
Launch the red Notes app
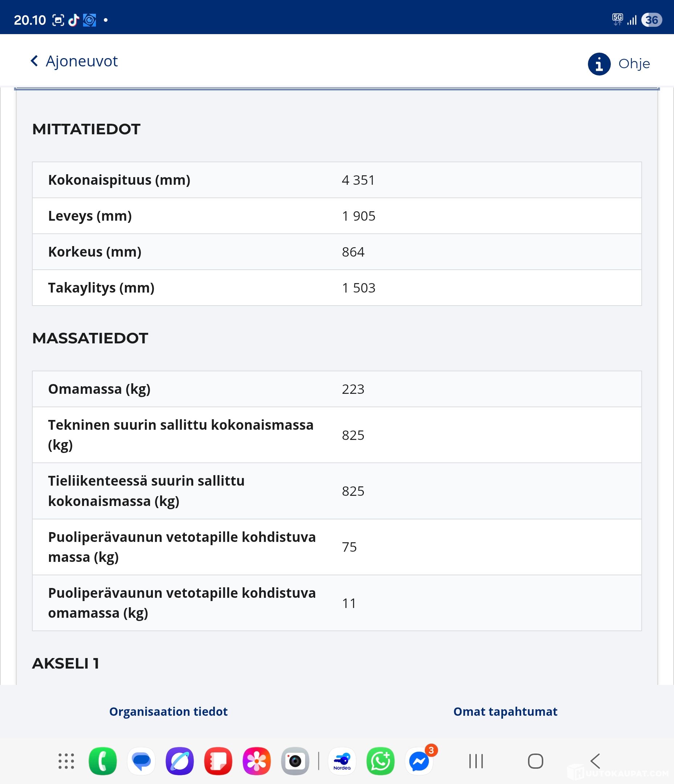(x=218, y=761)
